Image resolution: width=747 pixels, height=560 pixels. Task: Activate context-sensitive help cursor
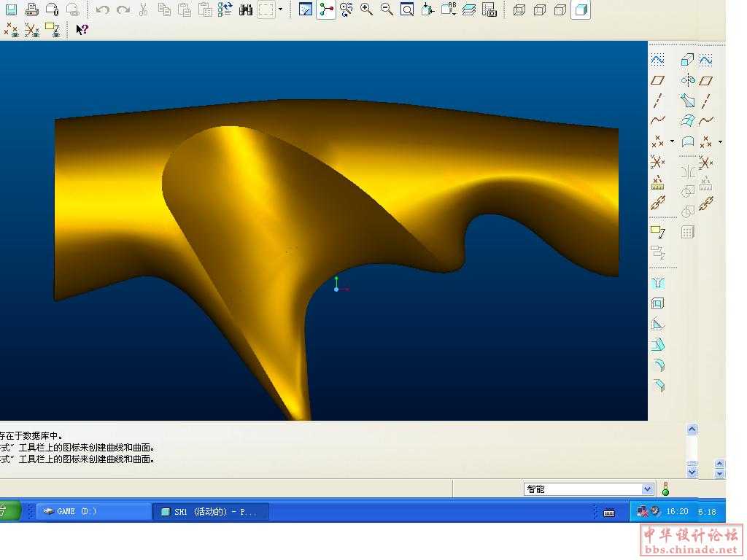point(82,29)
